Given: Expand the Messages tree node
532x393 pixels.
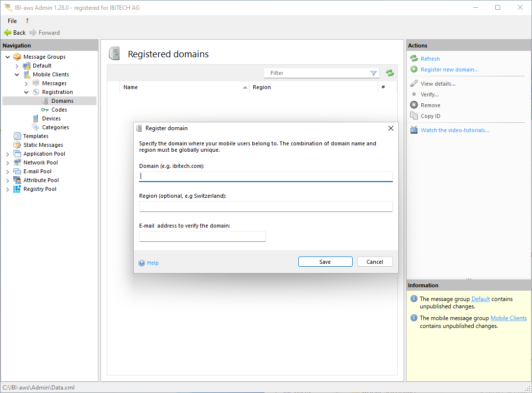Looking at the screenshot, I should pyautogui.click(x=26, y=84).
